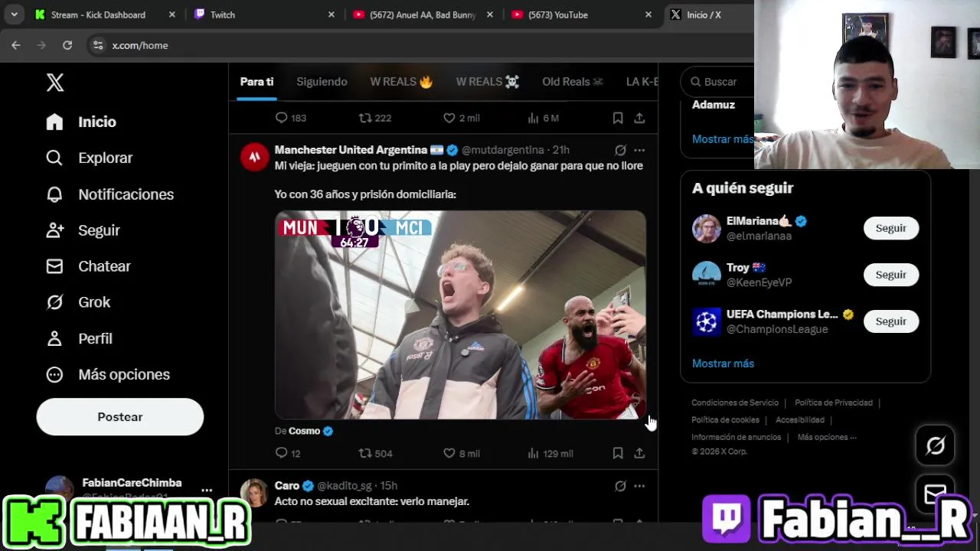The width and height of the screenshot is (980, 551).
Task: Click the X logo in the sidebar
Action: click(x=55, y=83)
